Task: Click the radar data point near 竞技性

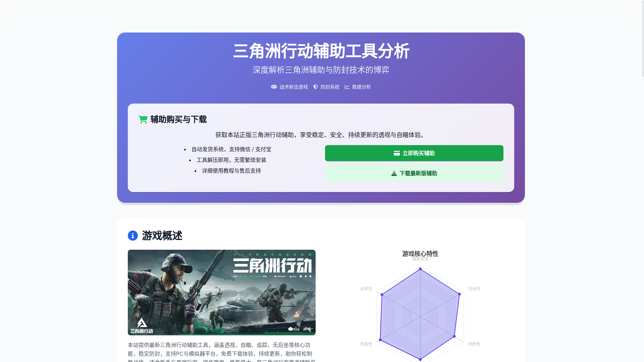Action: coord(380,340)
